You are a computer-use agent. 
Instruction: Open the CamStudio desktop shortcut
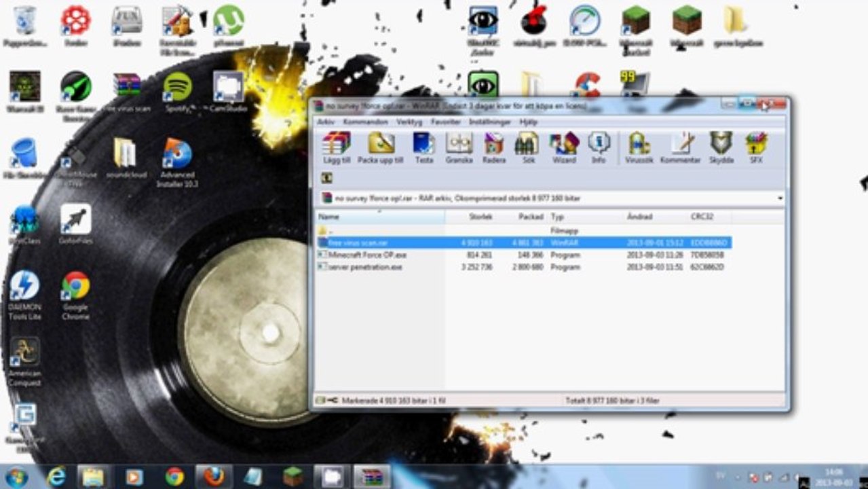tap(228, 93)
